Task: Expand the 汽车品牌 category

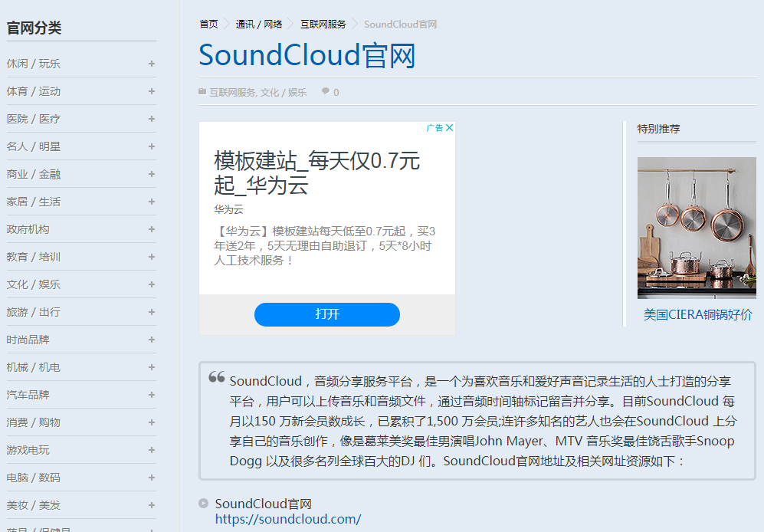Action: coord(152,395)
